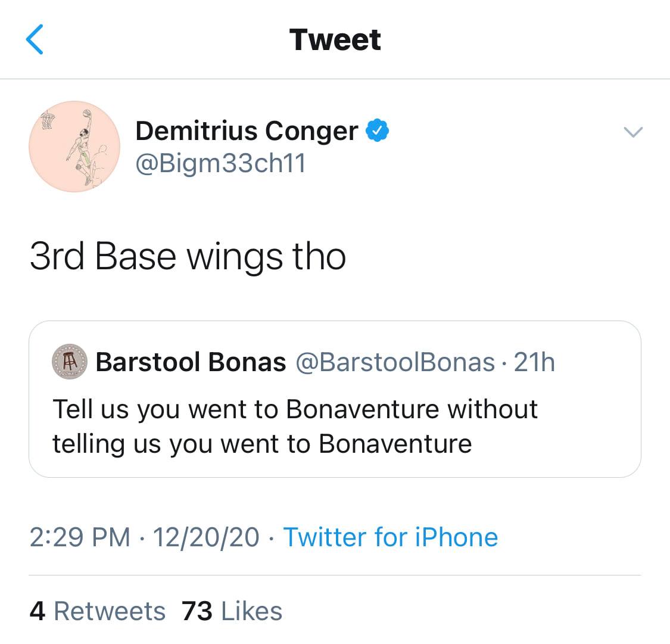Tap the basketball dunk illustration in avatar

pos(82,147)
